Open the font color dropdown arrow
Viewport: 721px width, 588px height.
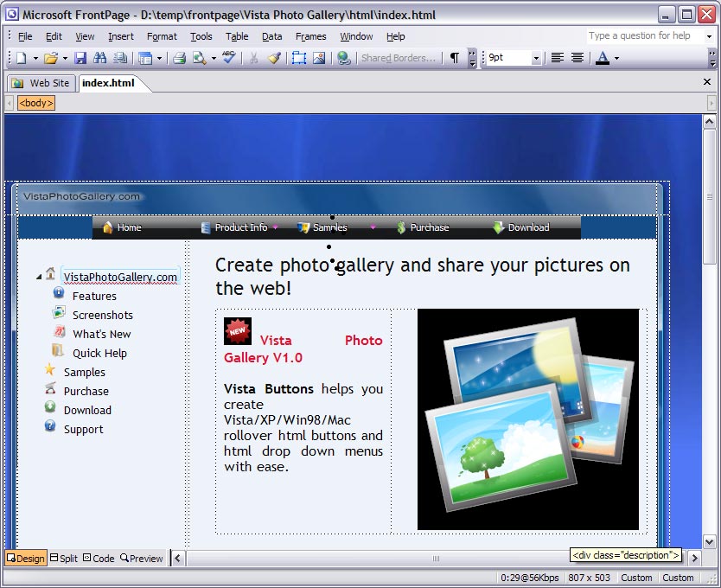pyautogui.click(x=616, y=59)
